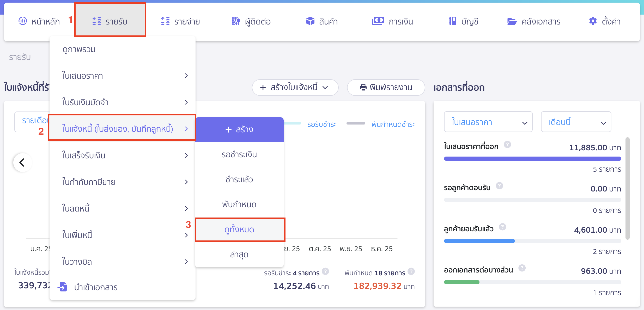Click the รายจ่าย expense icon
This screenshot has height=310, width=644.
[x=165, y=21]
